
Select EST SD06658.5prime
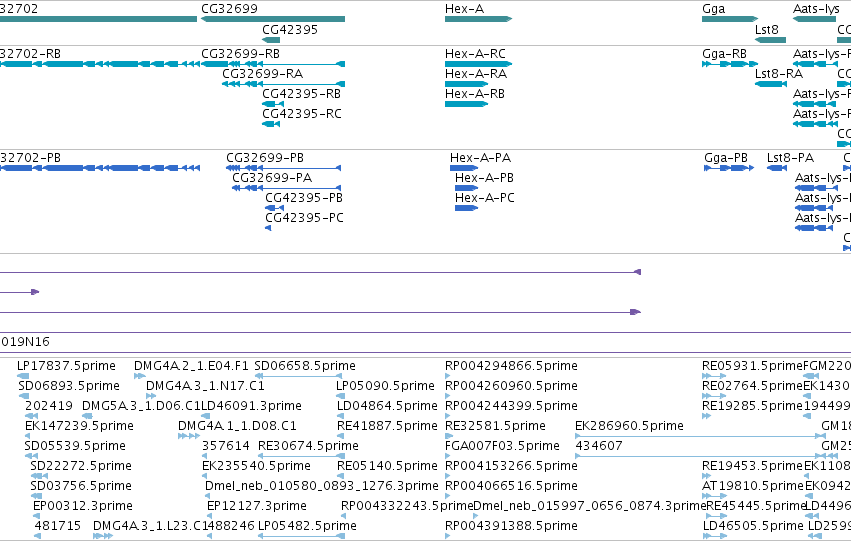305,366
